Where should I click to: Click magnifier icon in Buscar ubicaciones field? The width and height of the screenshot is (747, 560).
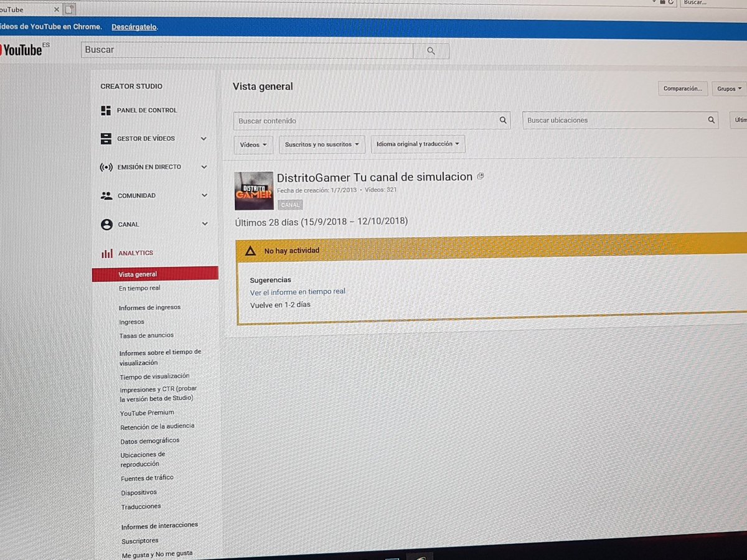[x=712, y=120]
